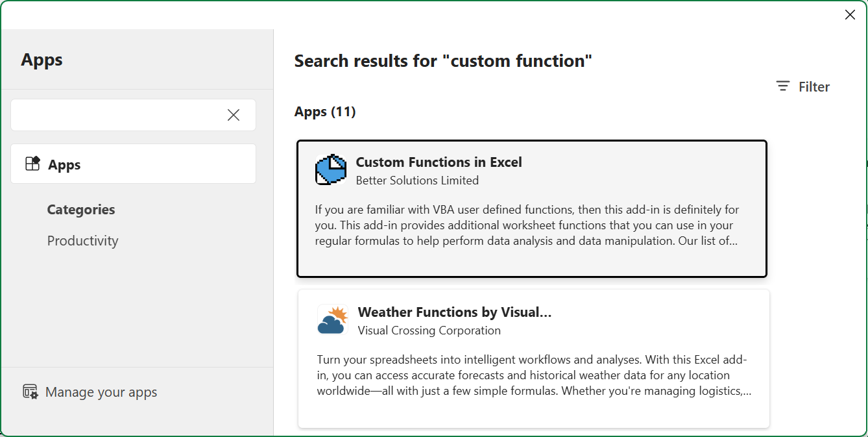
Task: Click the Apps (11) results heading
Action: [x=325, y=112]
